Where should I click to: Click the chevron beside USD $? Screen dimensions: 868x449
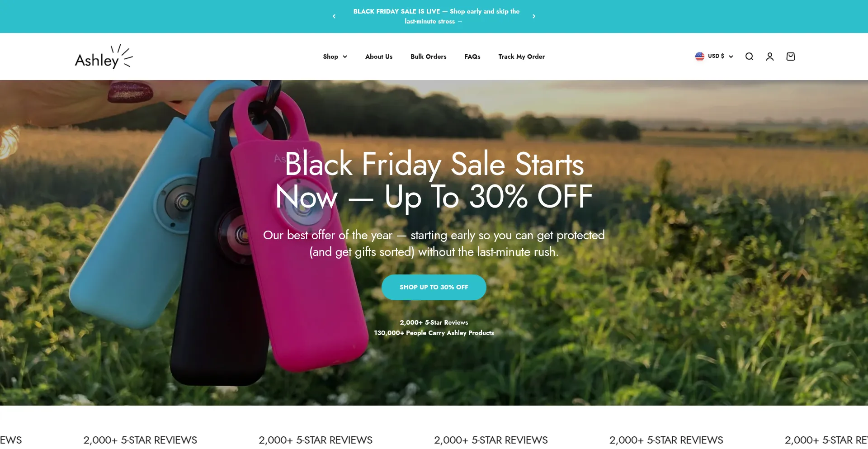coord(731,57)
